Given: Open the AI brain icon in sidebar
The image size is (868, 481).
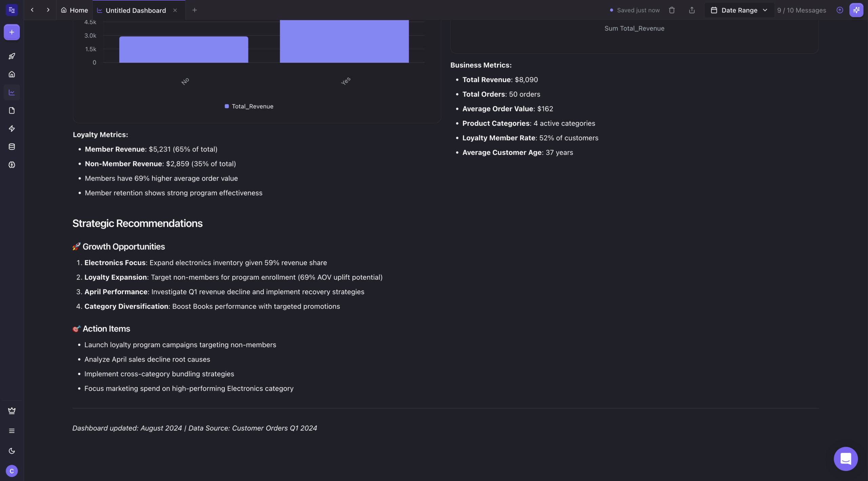Looking at the screenshot, I should click(12, 165).
